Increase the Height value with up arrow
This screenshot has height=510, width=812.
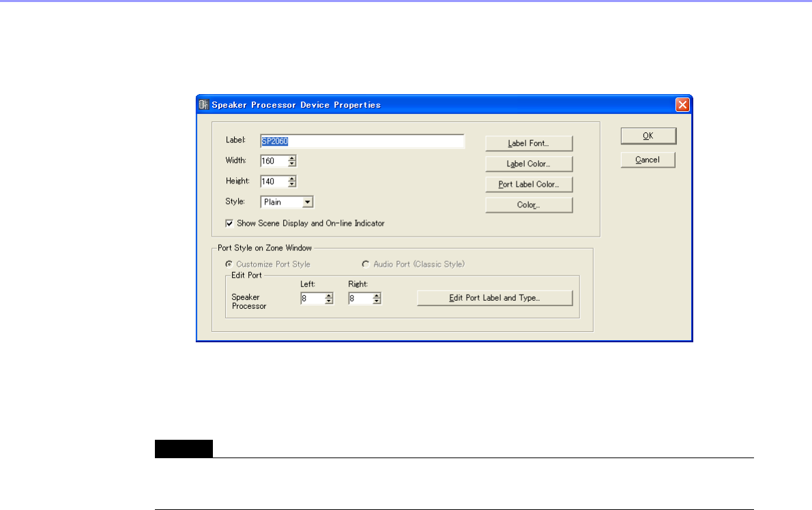point(292,179)
